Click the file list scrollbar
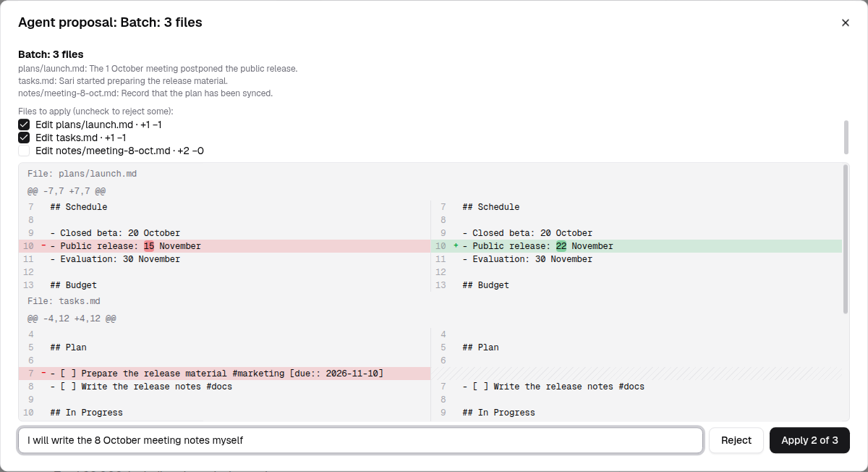Image resolution: width=868 pixels, height=472 pixels. (x=846, y=138)
